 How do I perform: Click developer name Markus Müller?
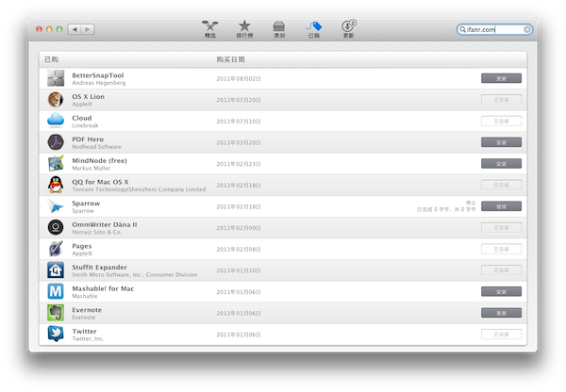coord(92,168)
